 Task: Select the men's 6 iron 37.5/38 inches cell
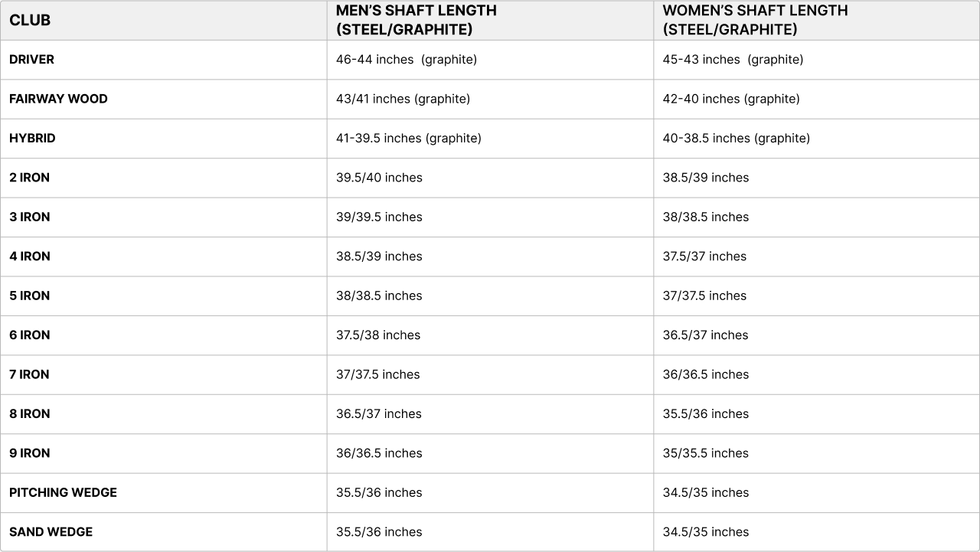pyautogui.click(x=378, y=335)
